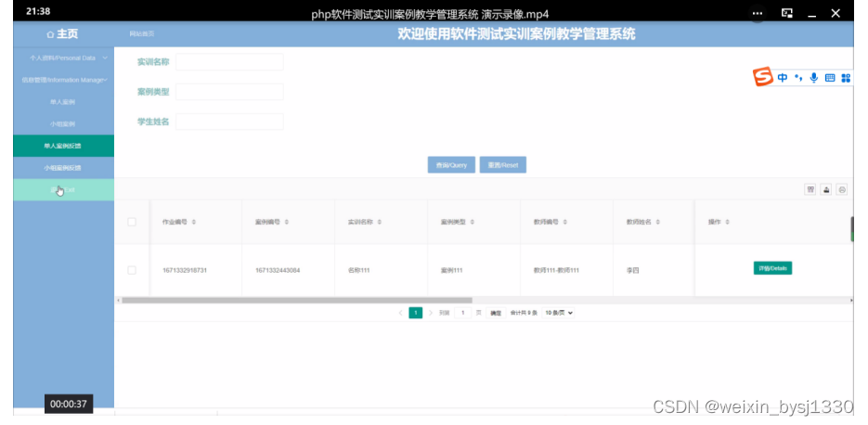Click the 00:00:37 video timestamp overlay
Viewport: 868px width, 425px height.
[x=69, y=404]
